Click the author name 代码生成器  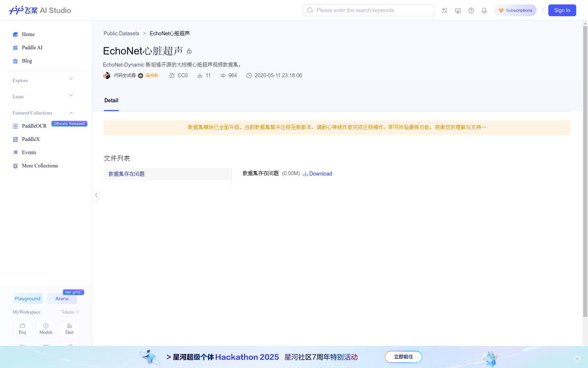coord(125,75)
